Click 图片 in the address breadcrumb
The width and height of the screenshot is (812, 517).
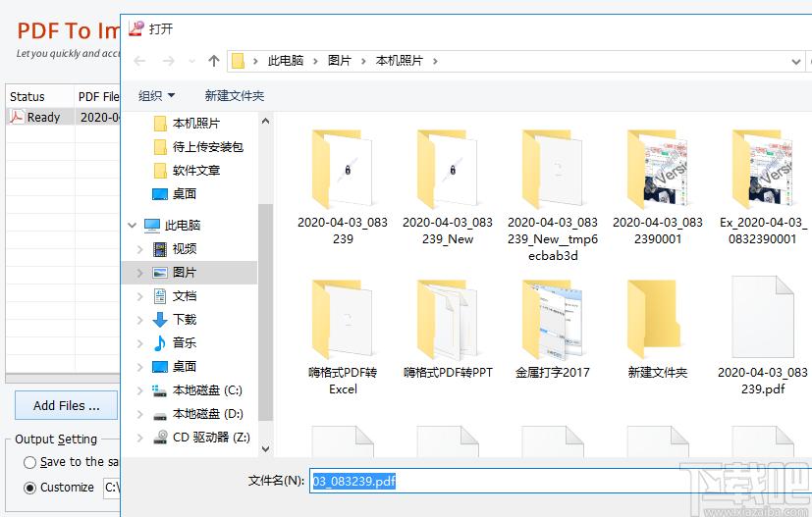(x=339, y=61)
